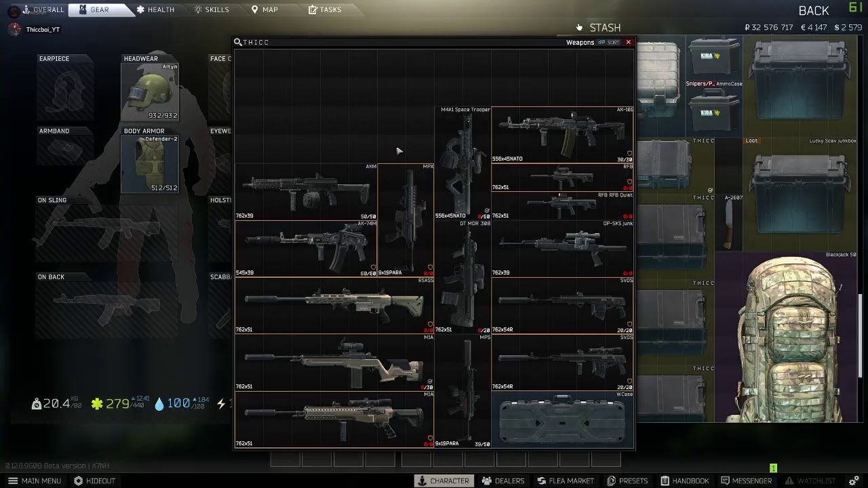Select the AKM rifle with drum magazine
The width and height of the screenshot is (868, 488).
pos(306,192)
